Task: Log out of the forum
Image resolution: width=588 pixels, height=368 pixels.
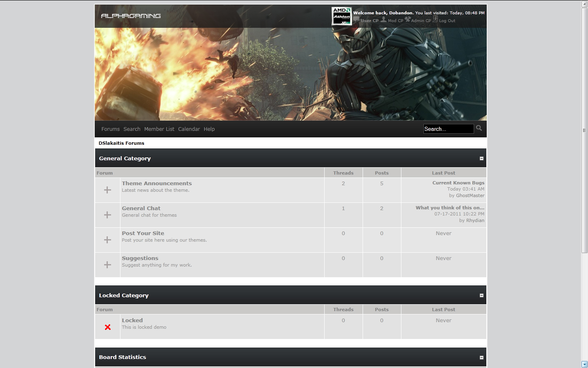Action: [447, 21]
